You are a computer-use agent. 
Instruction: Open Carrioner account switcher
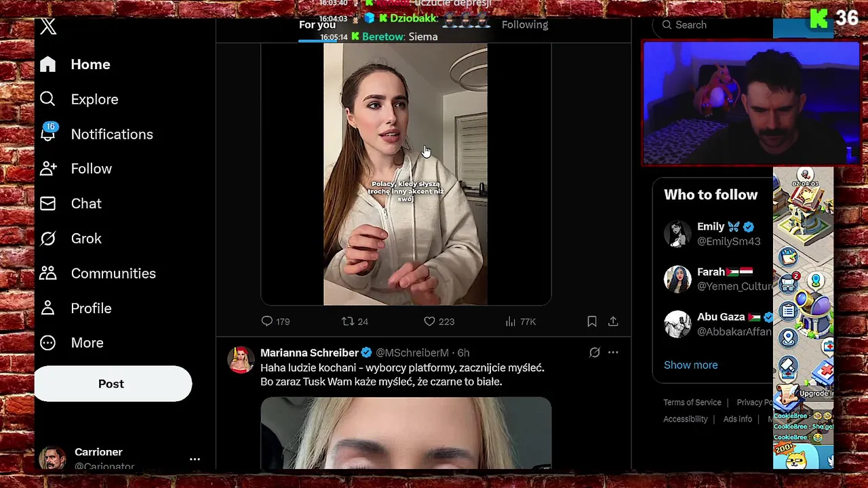click(x=119, y=459)
